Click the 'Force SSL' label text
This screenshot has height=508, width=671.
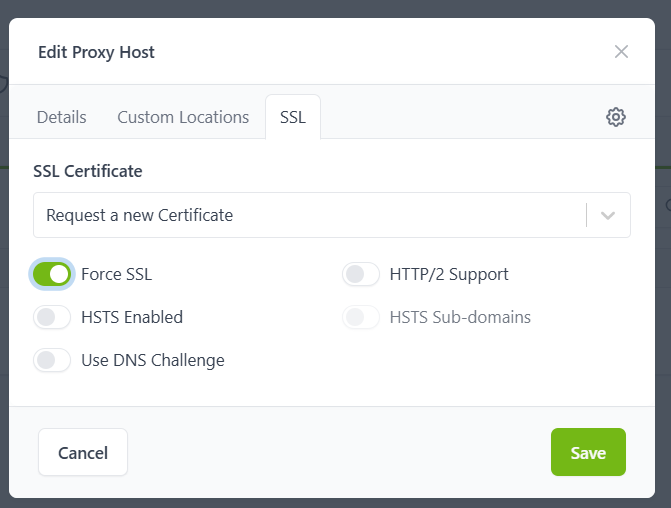tap(116, 274)
